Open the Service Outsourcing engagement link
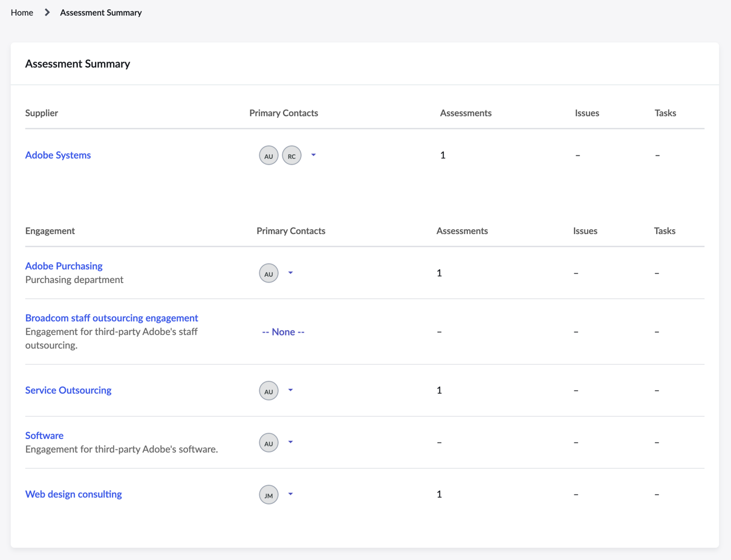Screen dimensions: 731x560 click(x=68, y=390)
